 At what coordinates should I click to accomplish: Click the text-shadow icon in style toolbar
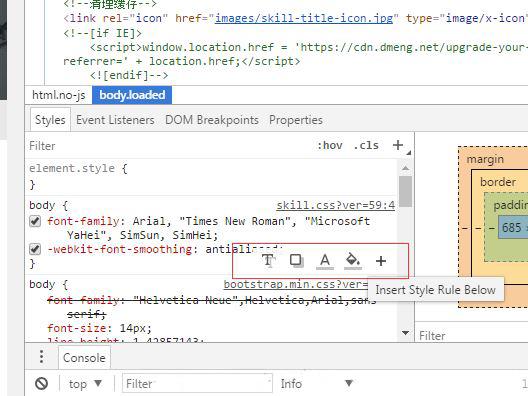tap(268, 260)
